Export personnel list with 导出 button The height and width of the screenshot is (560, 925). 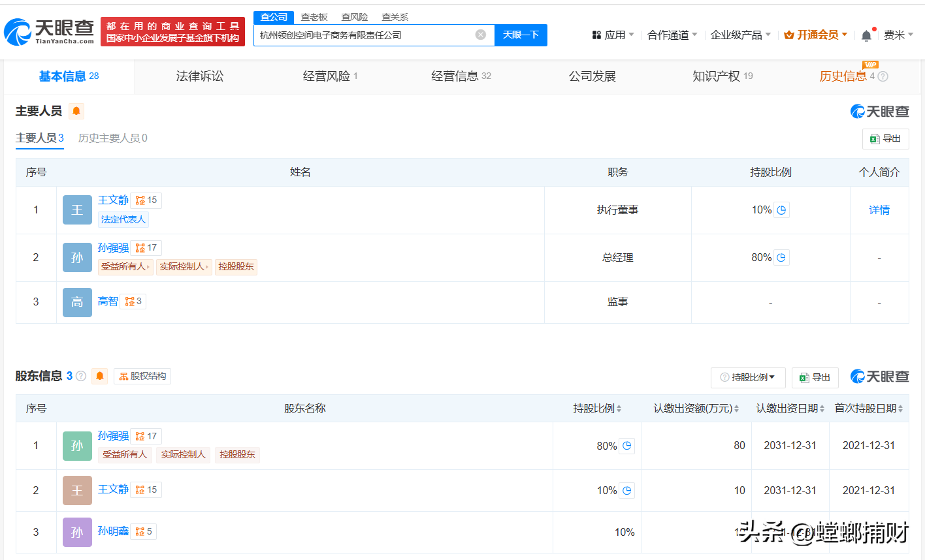[x=885, y=138]
